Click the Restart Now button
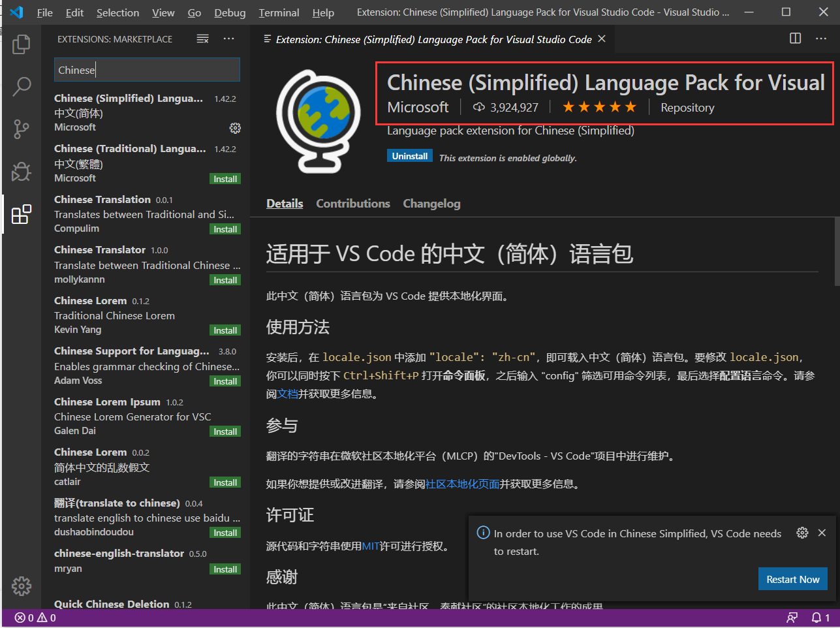The width and height of the screenshot is (840, 628). point(792,579)
